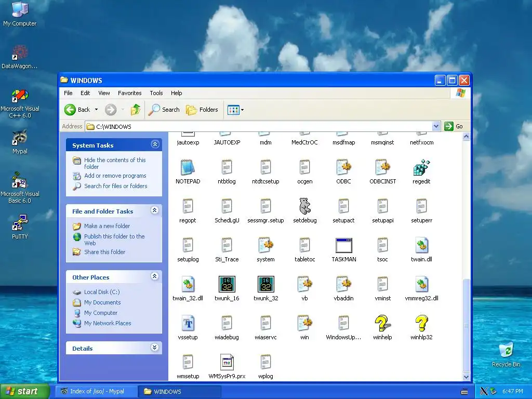532x399 pixels.
Task: Select the winhlp32 icon
Action: (421, 323)
